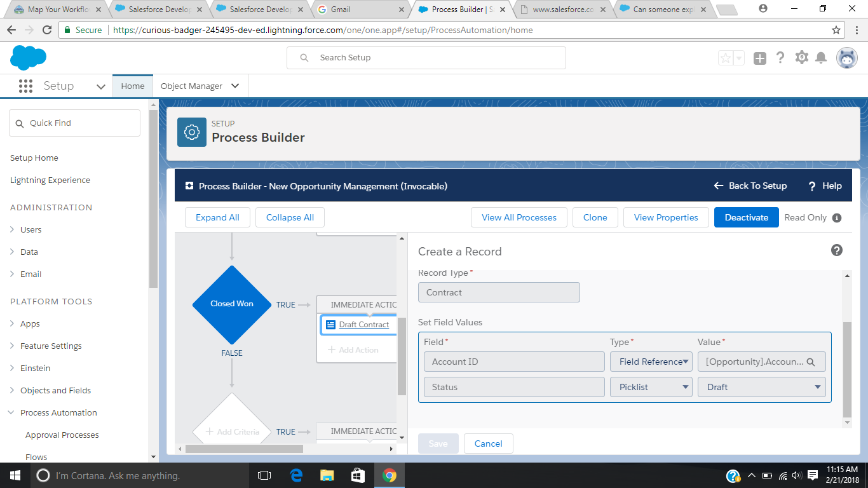The height and width of the screenshot is (488, 868).
Task: Bookmark this page with the address bar star
Action: pyautogui.click(x=836, y=30)
